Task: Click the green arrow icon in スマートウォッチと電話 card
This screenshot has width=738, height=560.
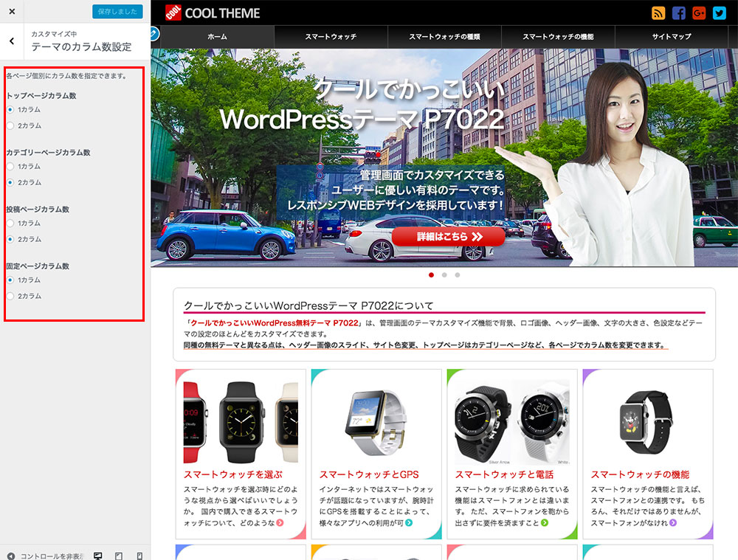Action: pyautogui.click(x=545, y=523)
